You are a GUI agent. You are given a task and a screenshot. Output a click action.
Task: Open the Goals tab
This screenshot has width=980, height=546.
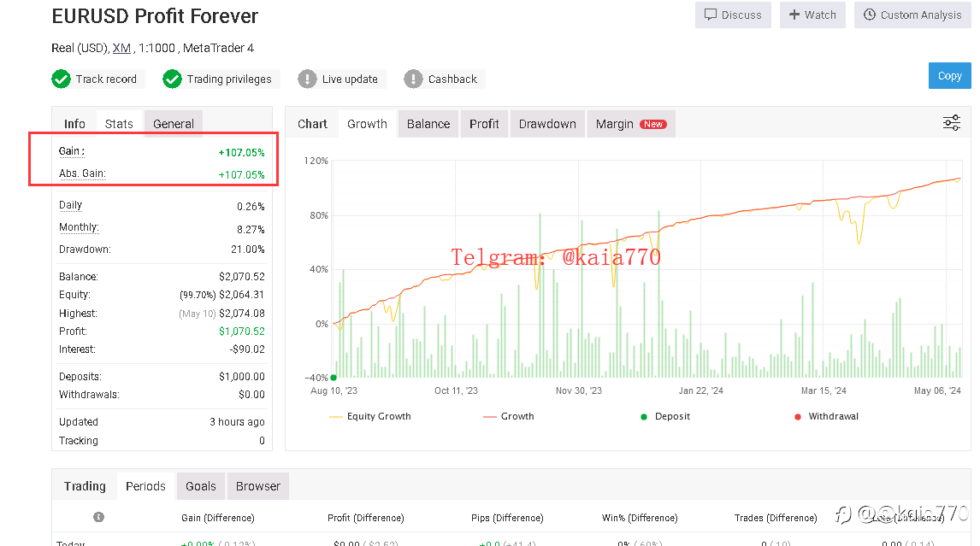(201, 486)
